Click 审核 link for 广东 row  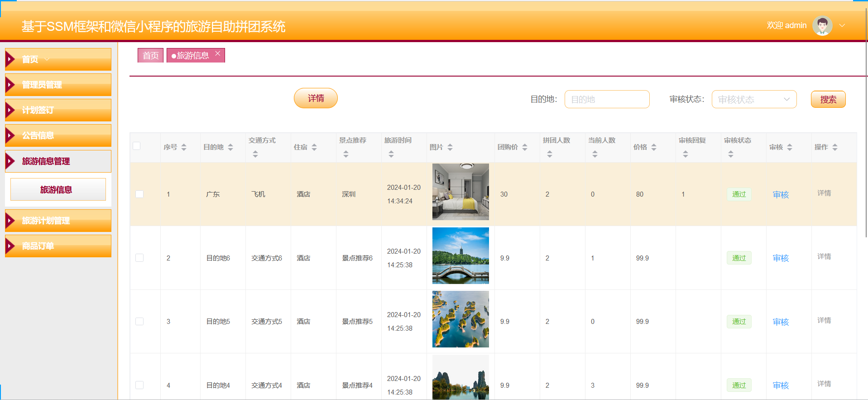(781, 194)
